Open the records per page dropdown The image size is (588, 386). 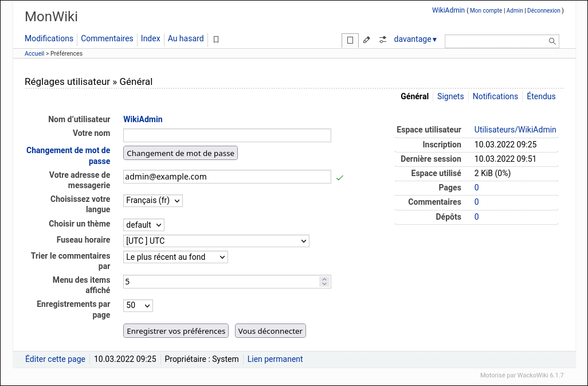point(138,306)
